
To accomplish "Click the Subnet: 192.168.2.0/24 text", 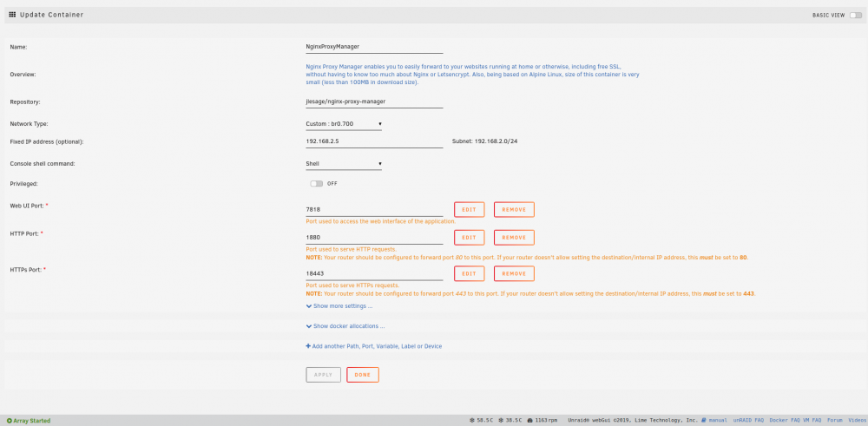I will pos(485,141).
